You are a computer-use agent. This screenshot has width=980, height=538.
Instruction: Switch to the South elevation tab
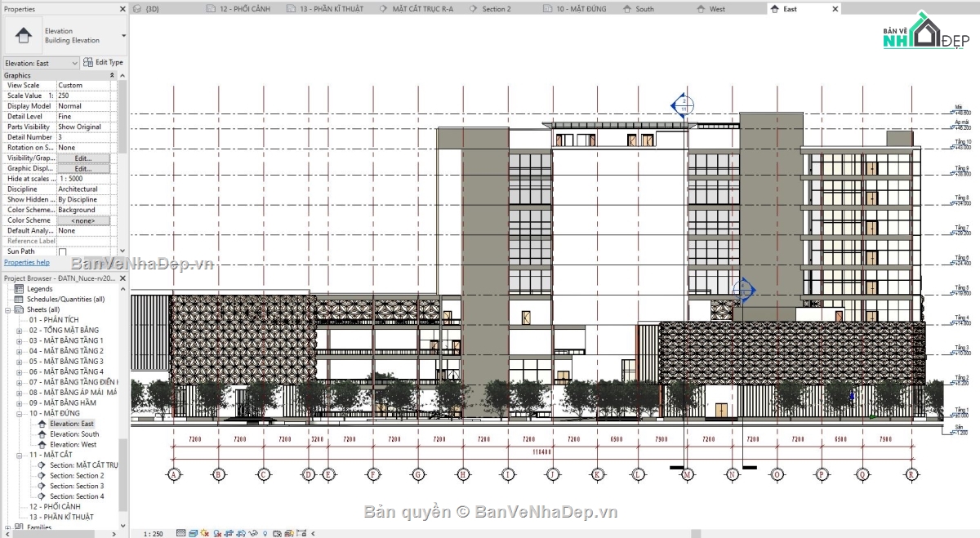641,8
